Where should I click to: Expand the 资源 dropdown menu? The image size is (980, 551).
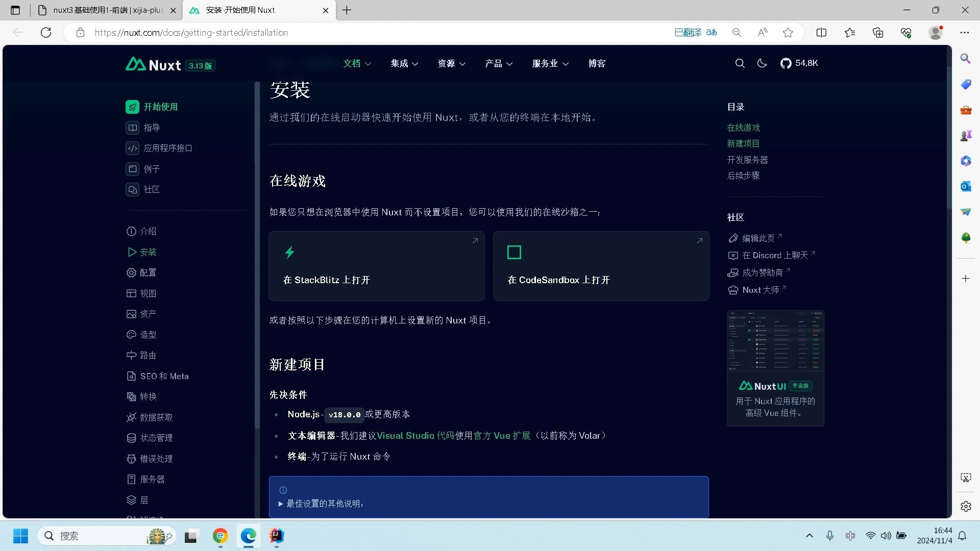pos(451,64)
